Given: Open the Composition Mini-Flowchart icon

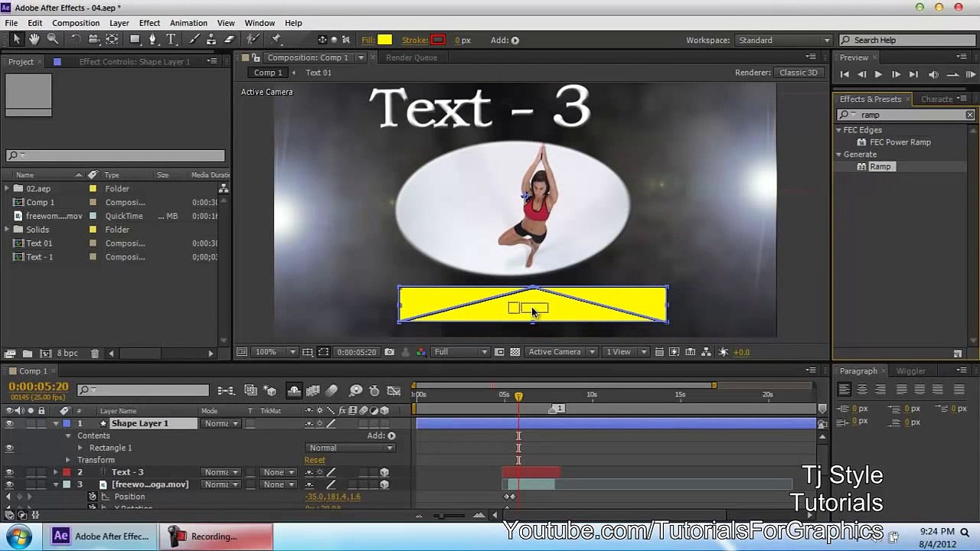Looking at the screenshot, I should tap(226, 391).
